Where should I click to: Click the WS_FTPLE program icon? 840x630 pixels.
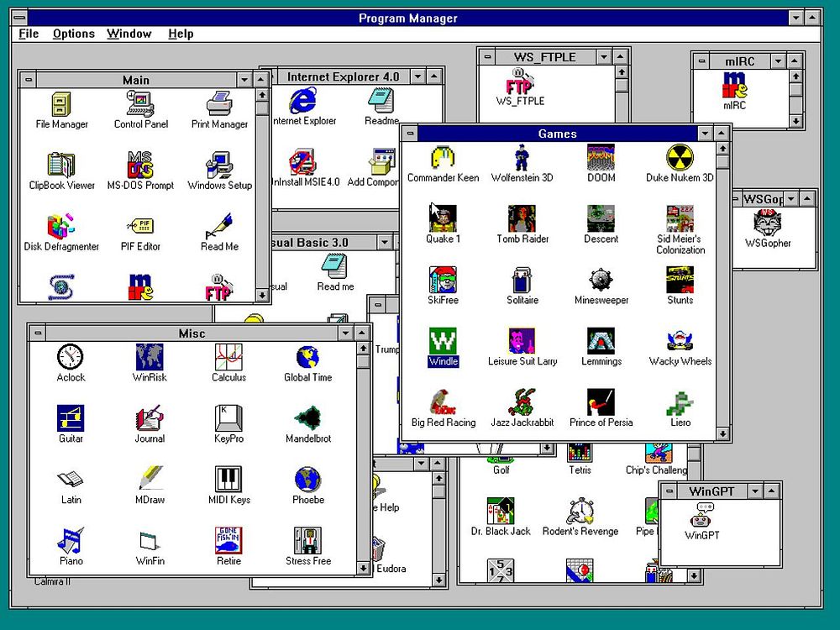pos(520,81)
